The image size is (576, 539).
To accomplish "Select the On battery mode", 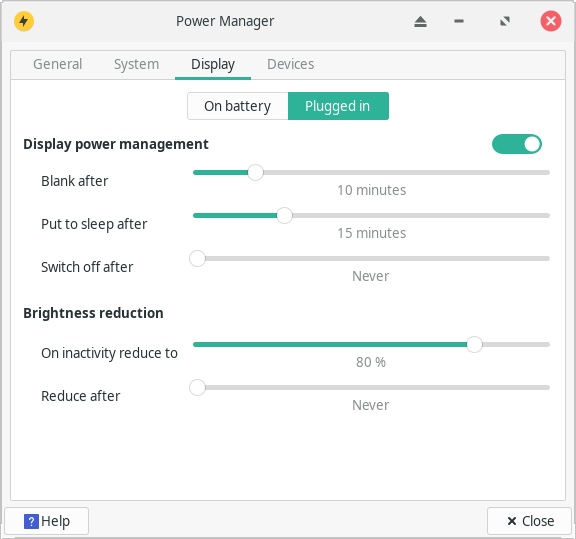I will pos(238,106).
